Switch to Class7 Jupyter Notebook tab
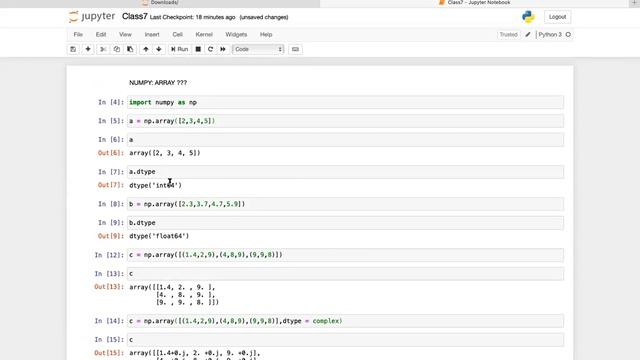640x360 pixels. [x=476, y=3]
